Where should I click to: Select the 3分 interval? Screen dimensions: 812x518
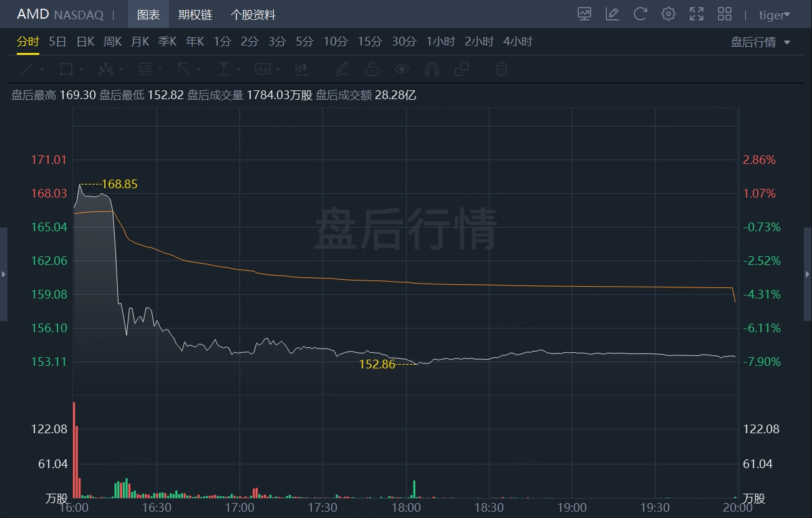(277, 42)
